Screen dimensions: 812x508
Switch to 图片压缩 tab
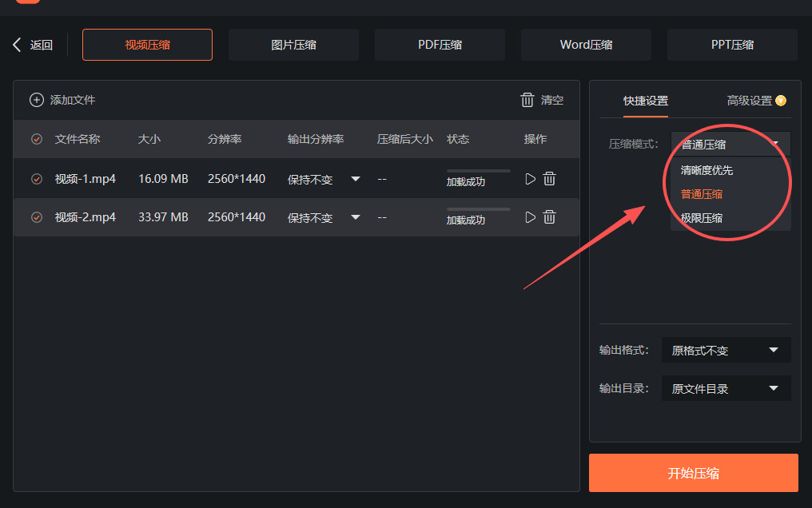click(x=293, y=45)
